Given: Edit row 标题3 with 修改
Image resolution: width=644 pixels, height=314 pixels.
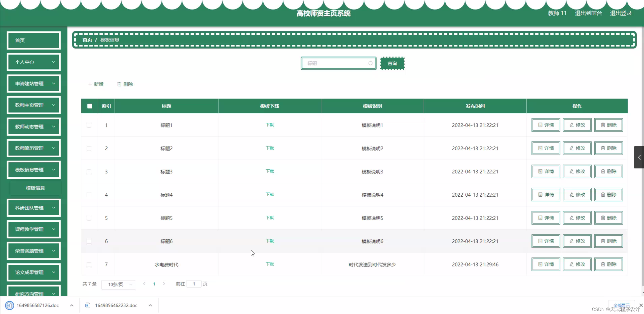Looking at the screenshot, I should pos(577,171).
